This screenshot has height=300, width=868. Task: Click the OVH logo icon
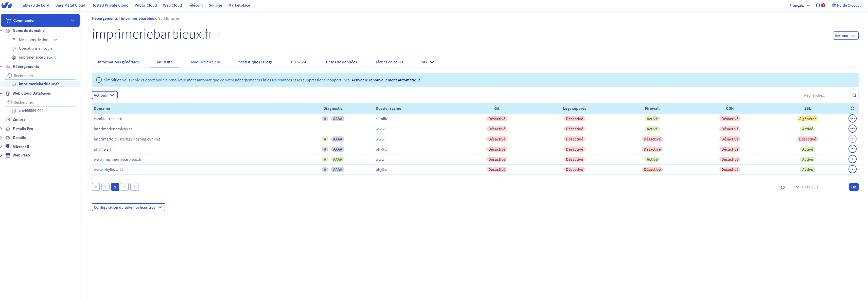pyautogui.click(x=6, y=5)
